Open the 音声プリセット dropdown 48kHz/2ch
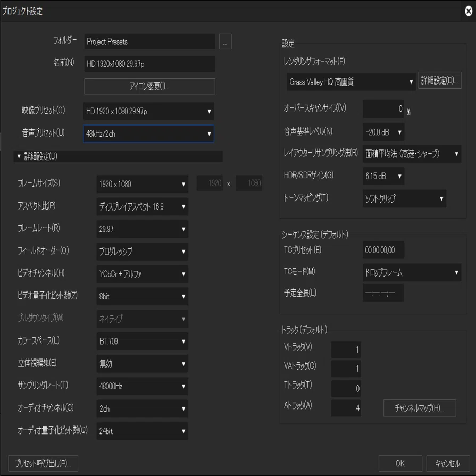476x476 pixels. (148, 133)
